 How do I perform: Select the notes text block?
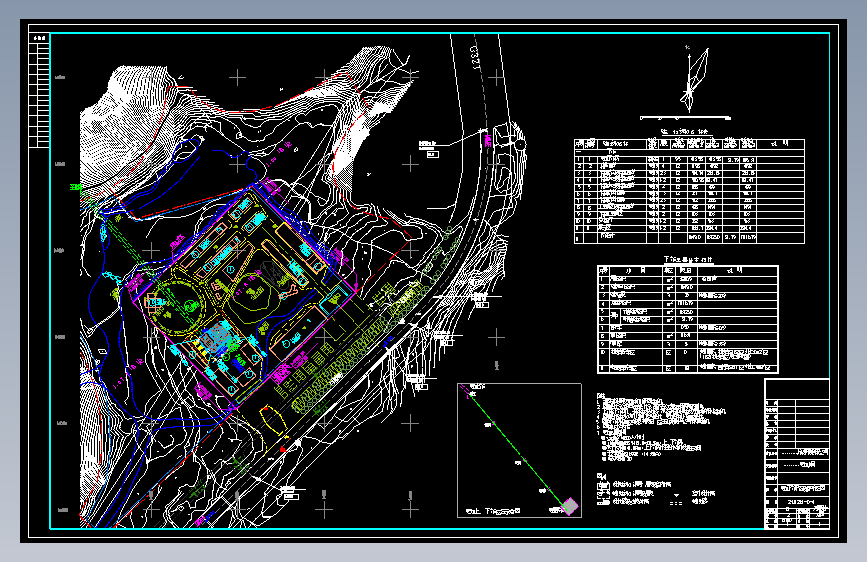[x=661, y=427]
